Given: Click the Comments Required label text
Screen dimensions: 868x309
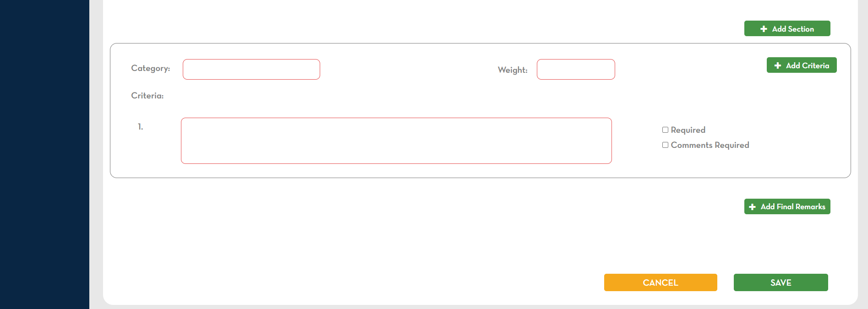Looking at the screenshot, I should pyautogui.click(x=710, y=145).
